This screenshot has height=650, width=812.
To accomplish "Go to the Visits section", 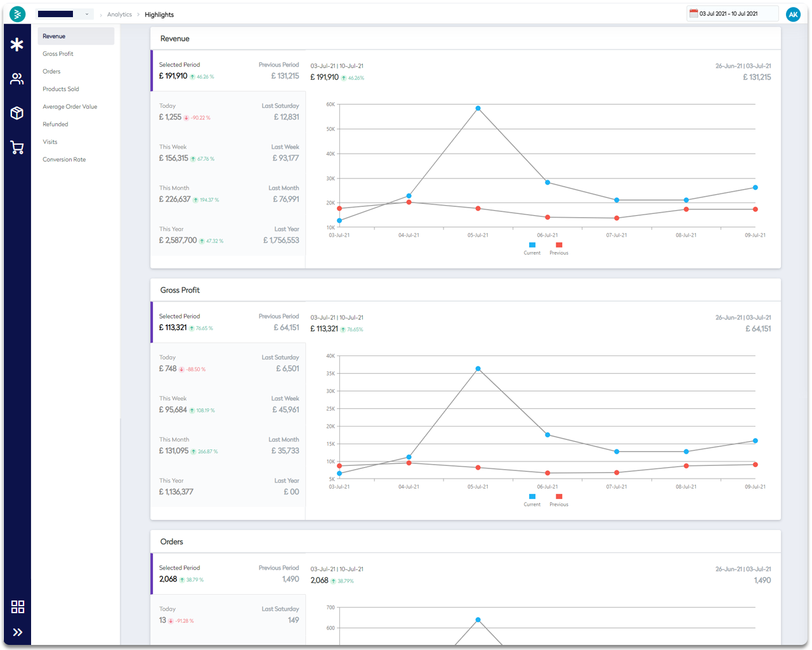I will [x=50, y=142].
